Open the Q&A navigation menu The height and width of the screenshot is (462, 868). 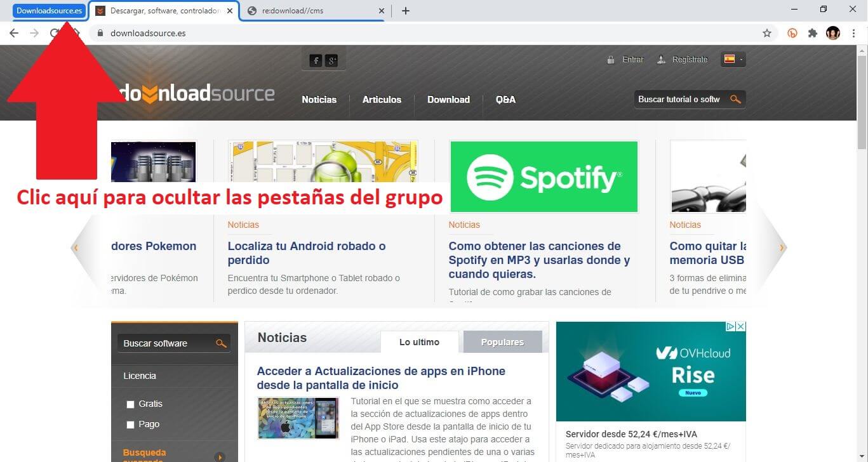(x=505, y=100)
